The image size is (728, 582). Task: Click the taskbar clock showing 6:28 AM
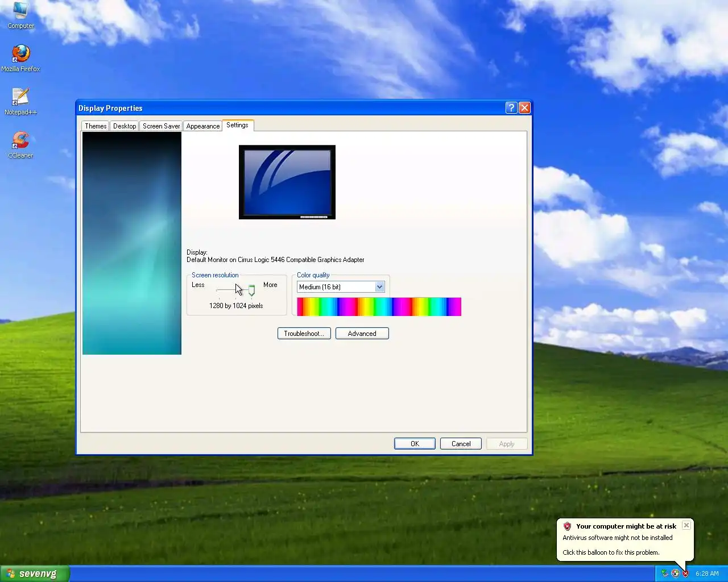click(707, 573)
